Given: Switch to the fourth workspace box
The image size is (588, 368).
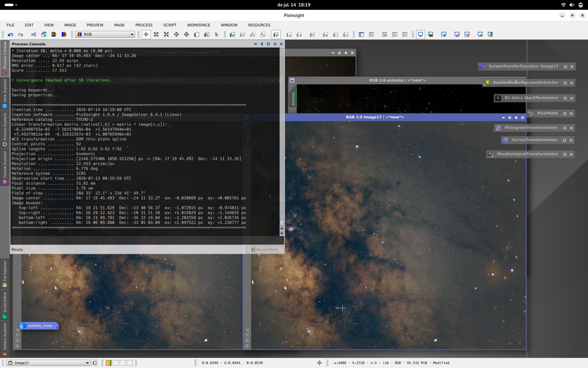Looking at the screenshot, I should [129, 363].
